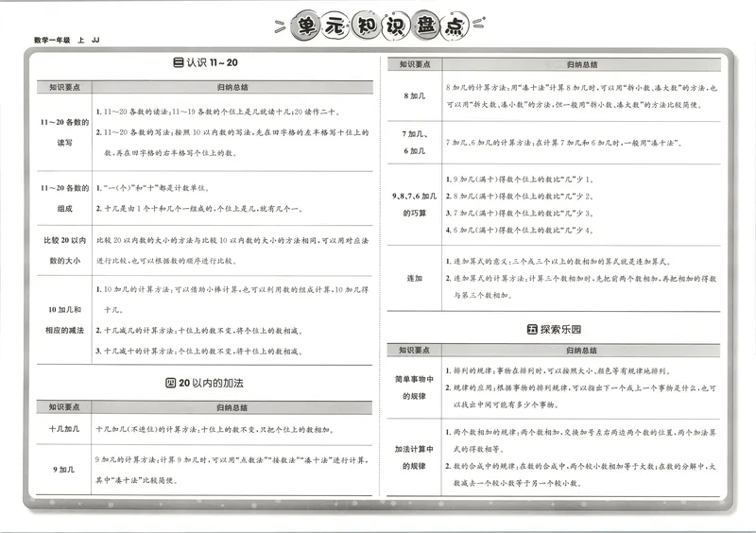Select the section heading "20以内的加法"
This screenshot has width=756, height=533.
pyautogui.click(x=211, y=383)
